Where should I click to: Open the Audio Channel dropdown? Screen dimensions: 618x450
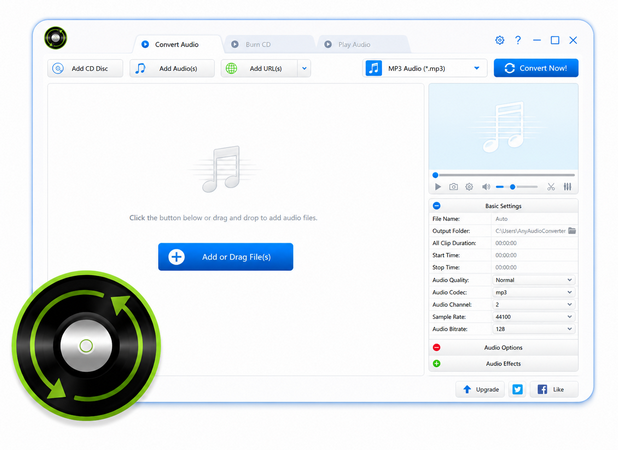coord(534,305)
